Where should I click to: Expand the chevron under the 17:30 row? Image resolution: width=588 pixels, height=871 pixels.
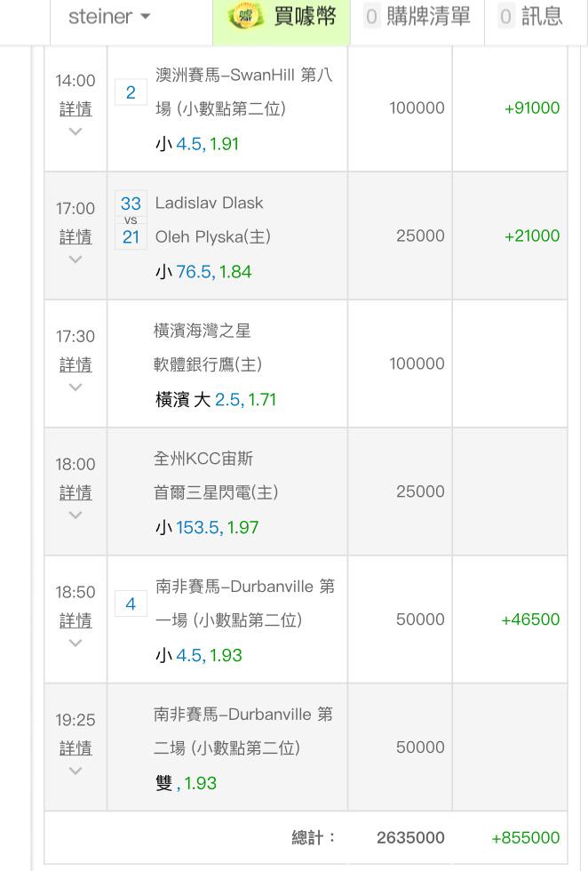(75, 388)
